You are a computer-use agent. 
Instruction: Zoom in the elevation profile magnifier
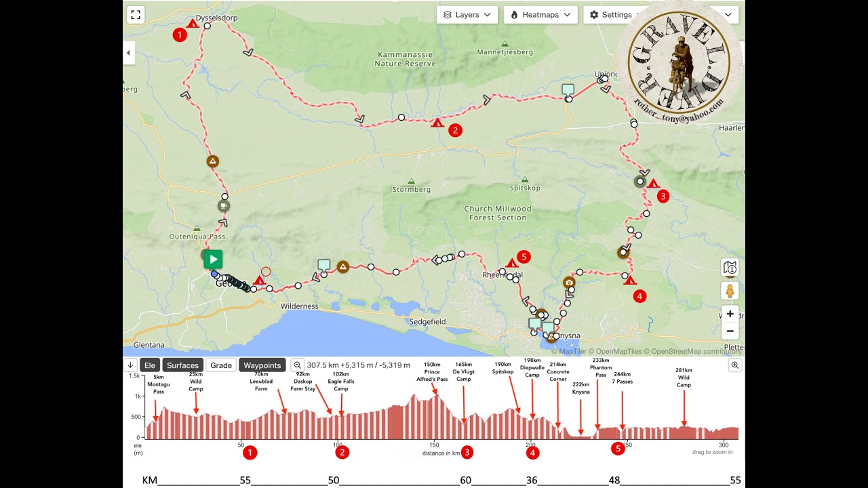click(x=735, y=365)
